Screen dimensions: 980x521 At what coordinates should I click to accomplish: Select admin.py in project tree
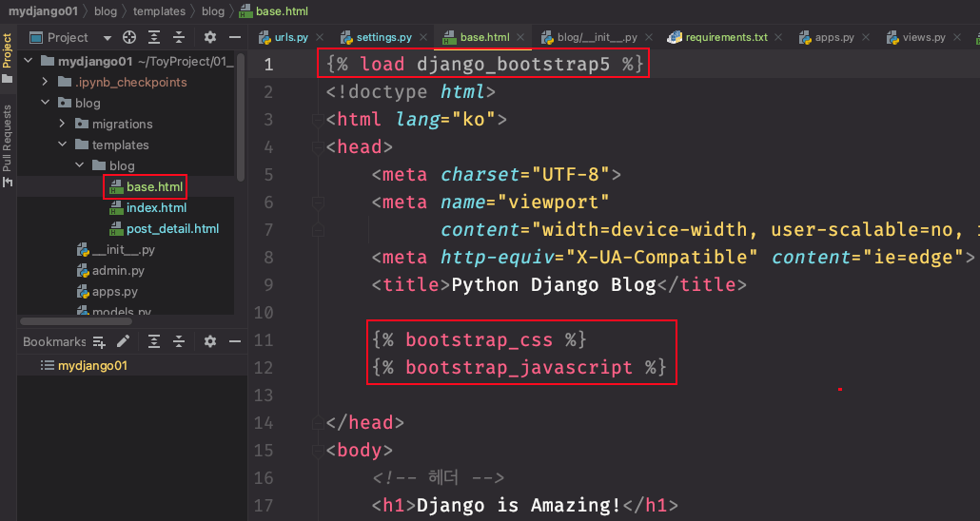118,271
